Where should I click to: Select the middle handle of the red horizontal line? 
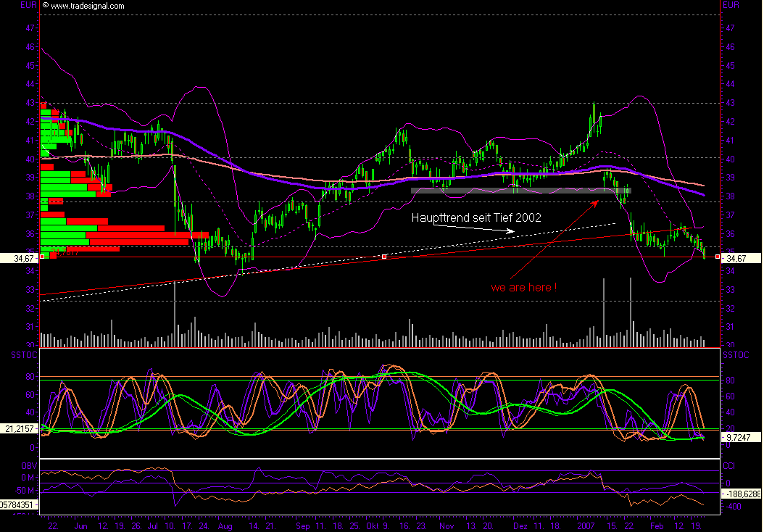tap(384, 257)
